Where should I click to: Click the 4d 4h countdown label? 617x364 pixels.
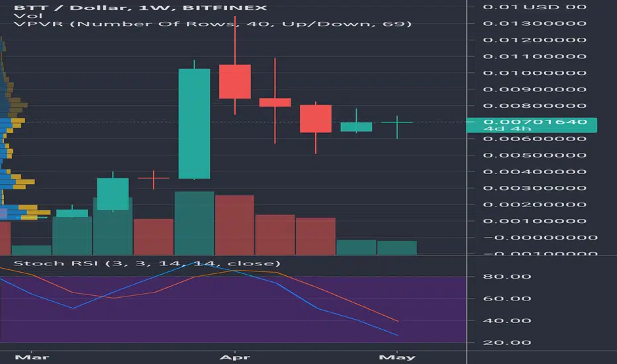pyautogui.click(x=507, y=128)
